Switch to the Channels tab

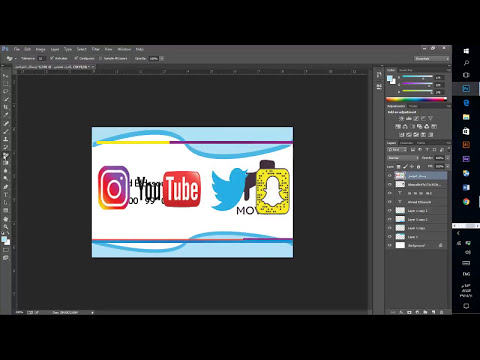407,143
